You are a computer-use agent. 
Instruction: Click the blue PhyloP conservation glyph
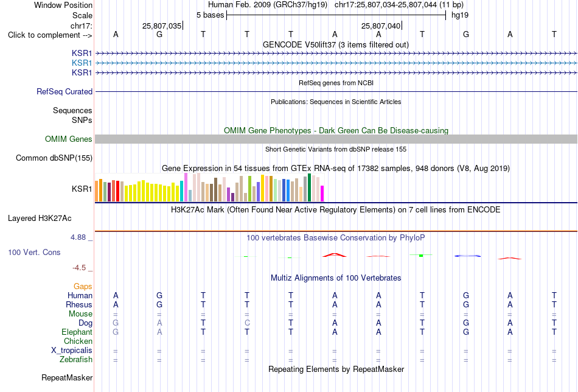(x=467, y=256)
